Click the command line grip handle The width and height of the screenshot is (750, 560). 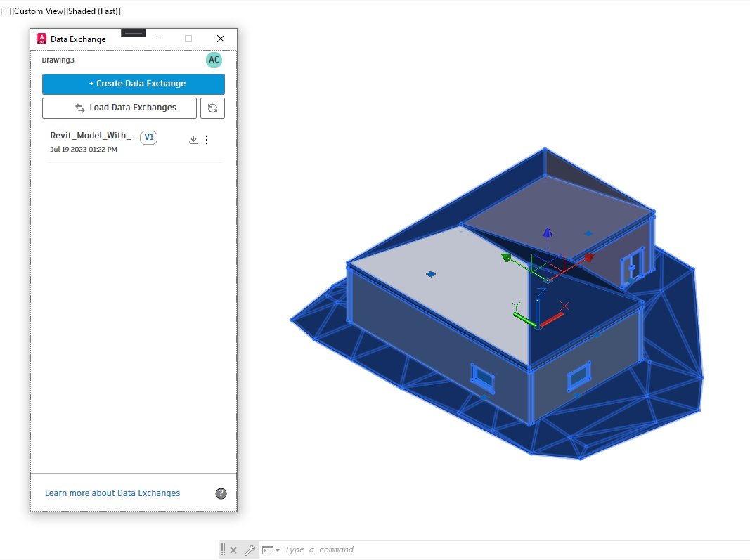click(x=223, y=550)
